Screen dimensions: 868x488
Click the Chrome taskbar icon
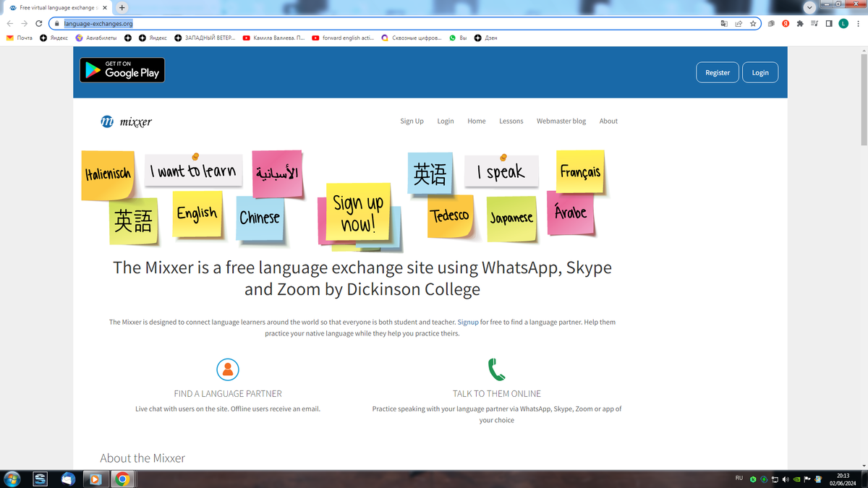122,479
